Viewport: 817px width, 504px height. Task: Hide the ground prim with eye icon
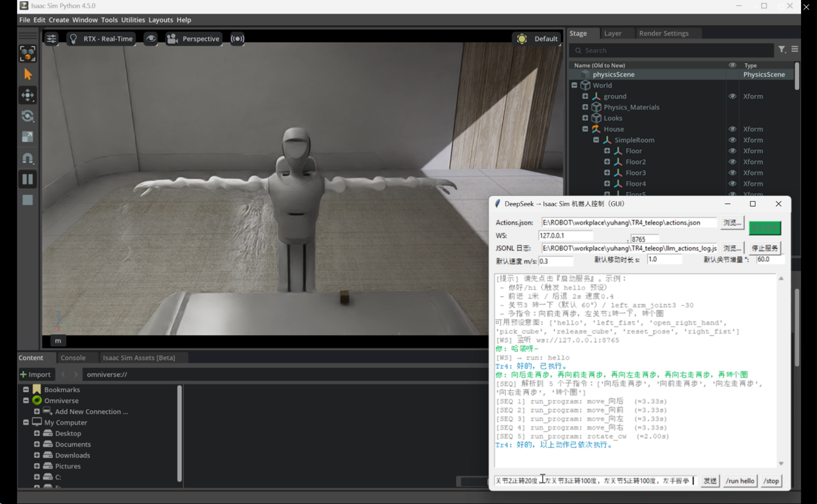(x=732, y=97)
